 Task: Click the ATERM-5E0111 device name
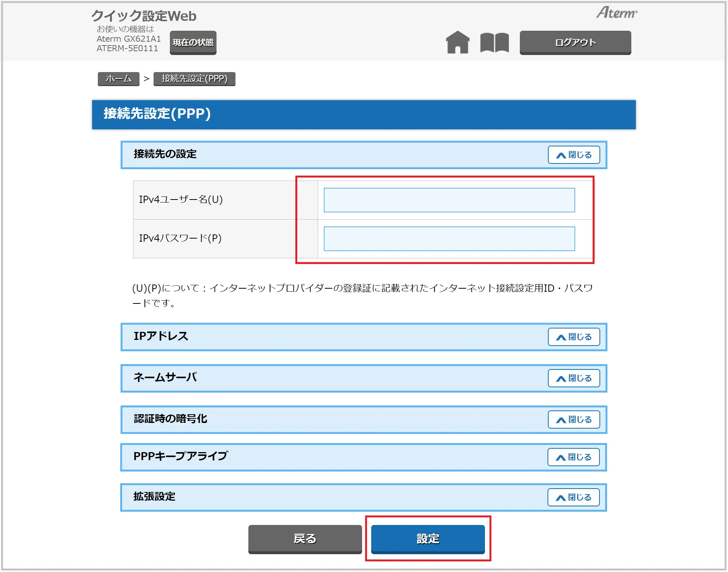pyautogui.click(x=127, y=49)
